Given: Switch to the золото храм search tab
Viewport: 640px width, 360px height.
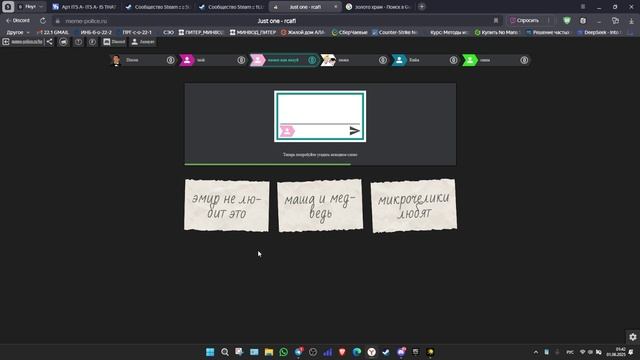Looking at the screenshot, I should [x=378, y=7].
